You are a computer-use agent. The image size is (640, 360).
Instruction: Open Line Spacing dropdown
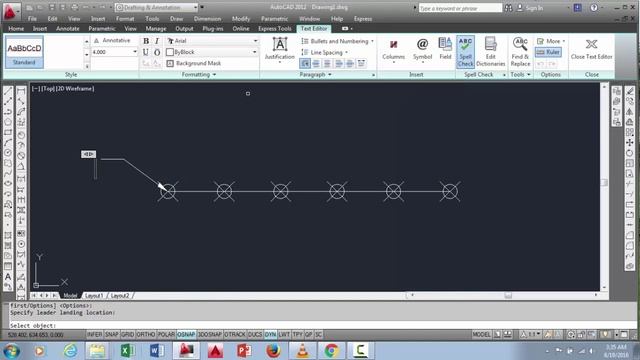[x=325, y=53]
